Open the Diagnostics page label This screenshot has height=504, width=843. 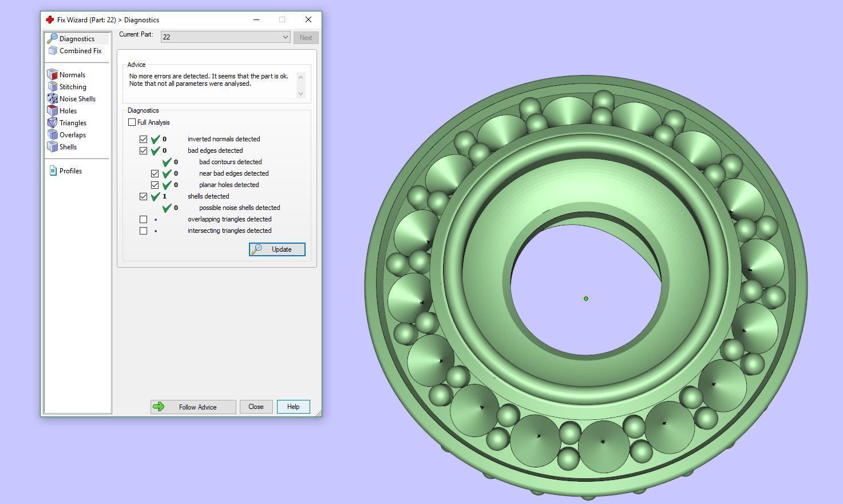(77, 39)
